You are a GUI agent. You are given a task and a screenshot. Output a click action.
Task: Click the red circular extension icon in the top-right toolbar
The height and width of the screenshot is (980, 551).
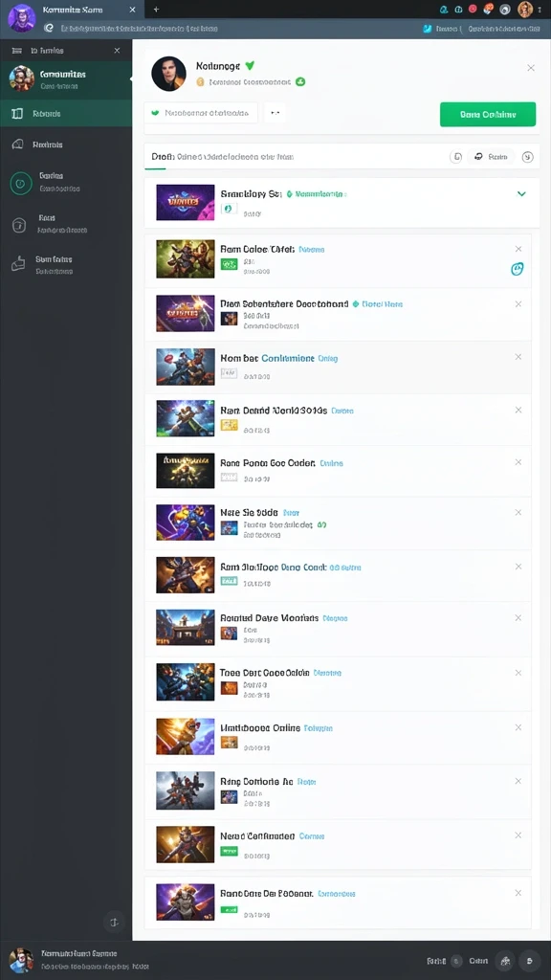coord(473,10)
